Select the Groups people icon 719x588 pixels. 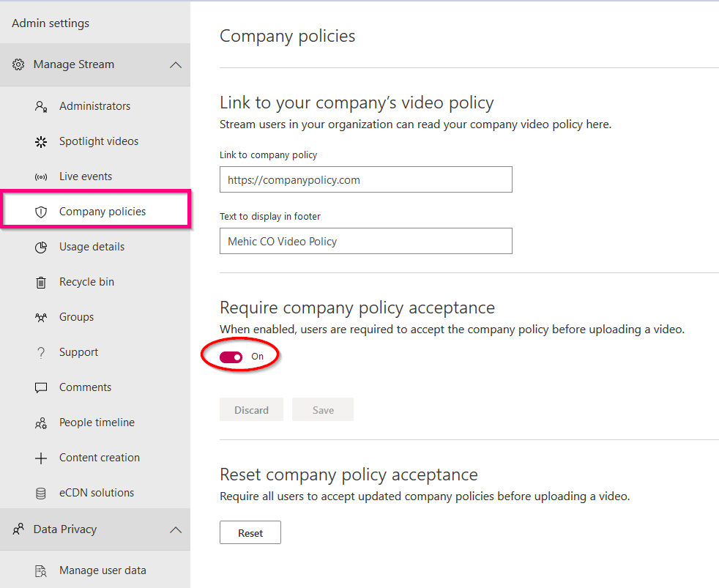pos(41,316)
